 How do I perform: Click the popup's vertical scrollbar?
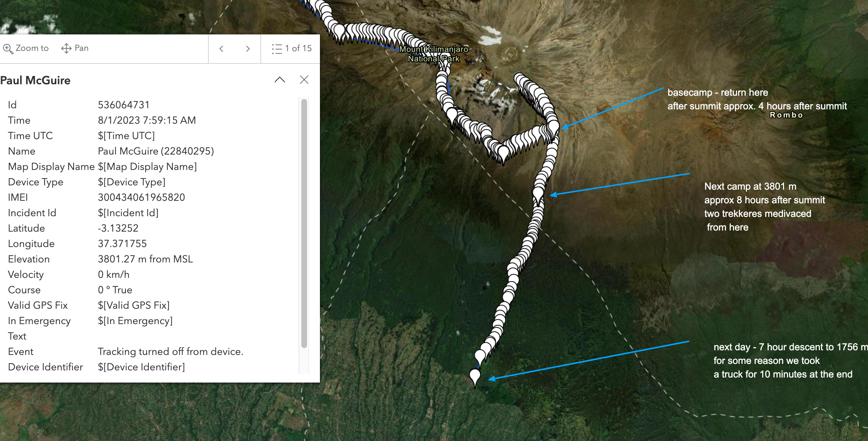coord(304,222)
